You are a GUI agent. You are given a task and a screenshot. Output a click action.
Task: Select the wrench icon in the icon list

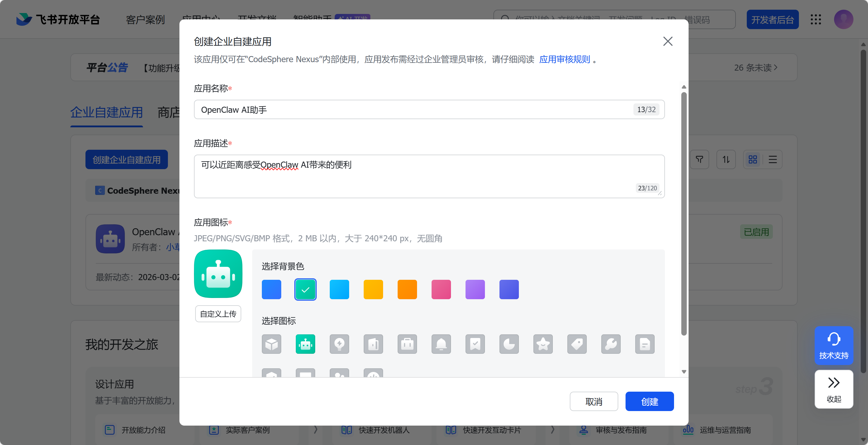pos(611,344)
